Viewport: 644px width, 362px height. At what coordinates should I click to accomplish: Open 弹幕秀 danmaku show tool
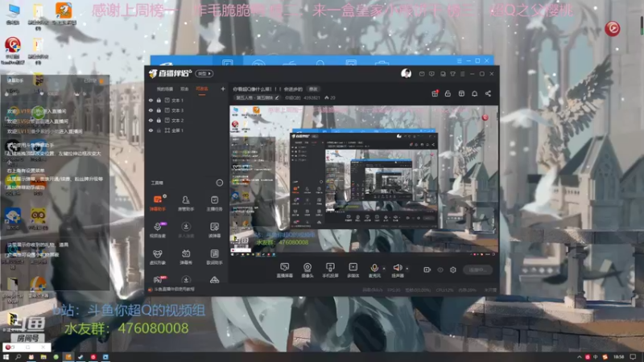coord(186,257)
